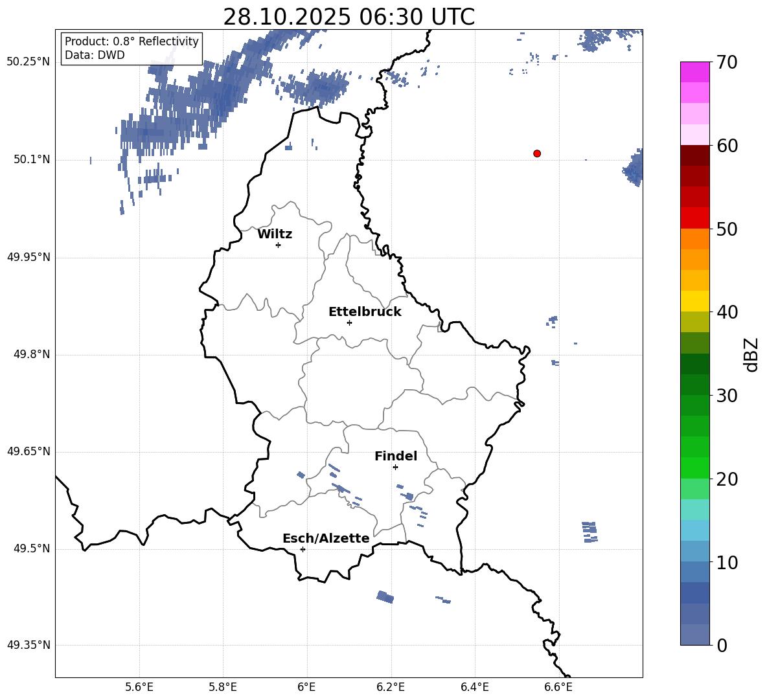This screenshot has height=700, width=767.
Task: Click the magenta top colorbar segment
Action: (x=695, y=73)
